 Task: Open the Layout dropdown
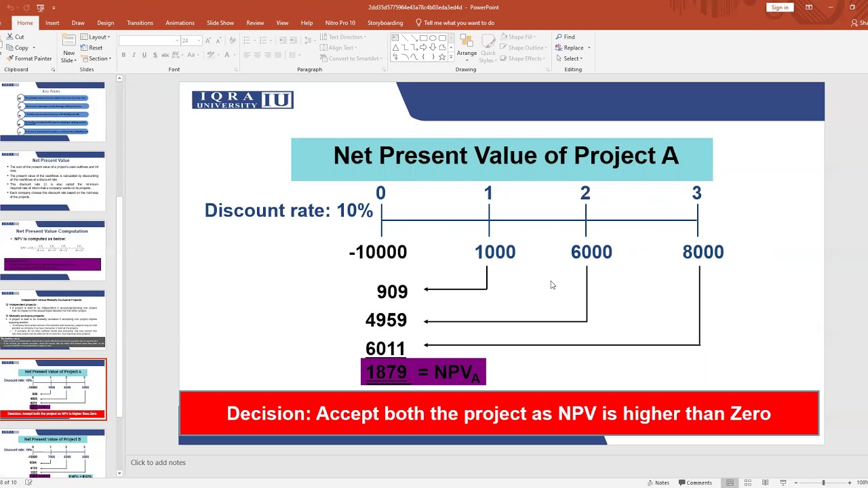(x=95, y=37)
